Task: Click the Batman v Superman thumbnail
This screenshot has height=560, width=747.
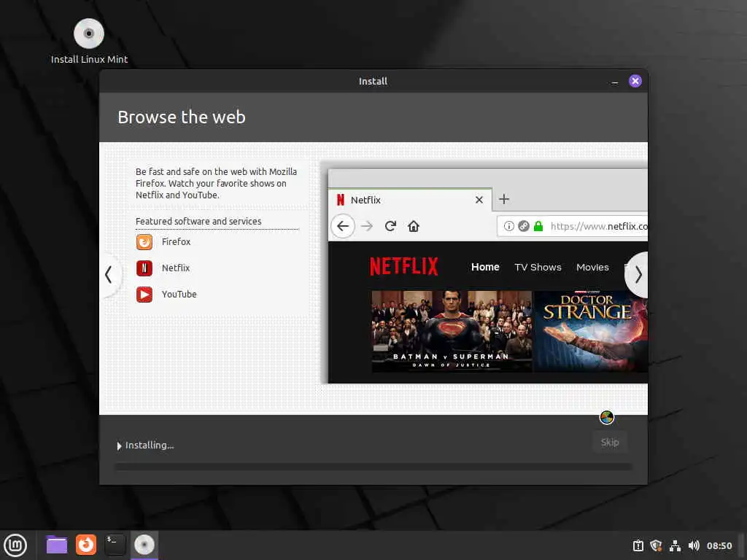Action: click(x=452, y=332)
